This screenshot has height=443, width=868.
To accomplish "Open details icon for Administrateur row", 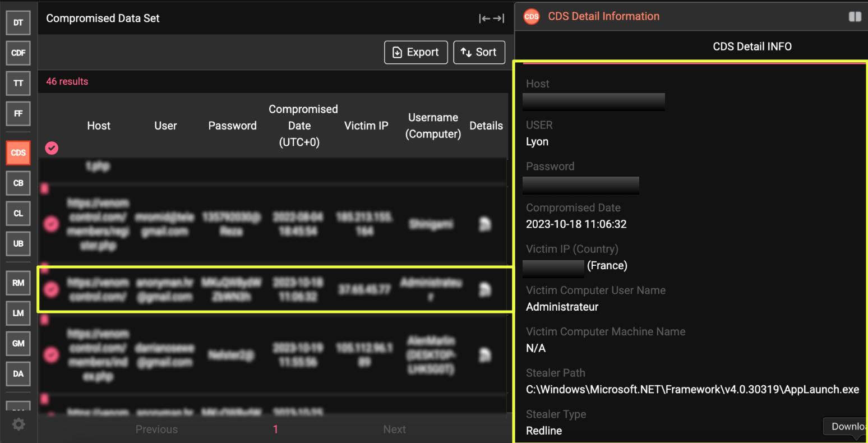I will click(x=485, y=289).
